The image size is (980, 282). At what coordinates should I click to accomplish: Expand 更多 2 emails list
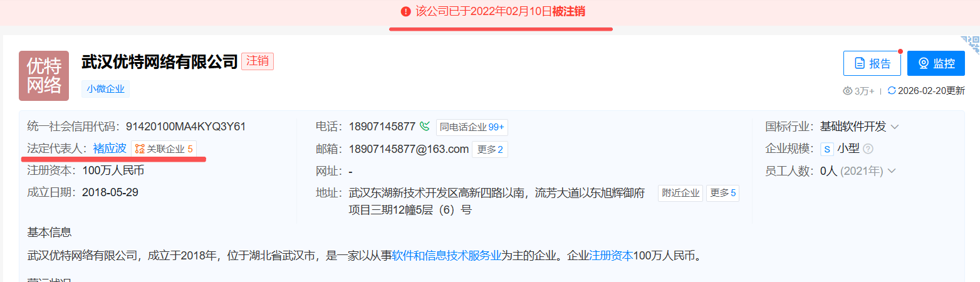pyautogui.click(x=490, y=149)
